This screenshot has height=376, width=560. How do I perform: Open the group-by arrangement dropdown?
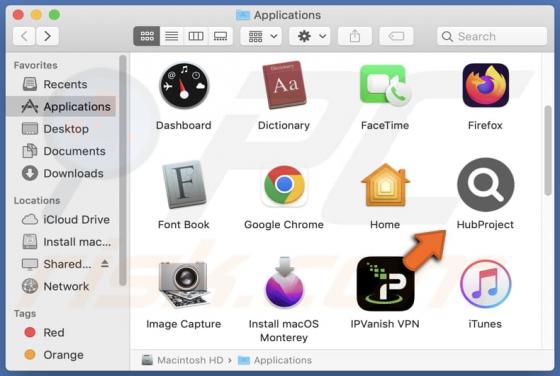261,36
